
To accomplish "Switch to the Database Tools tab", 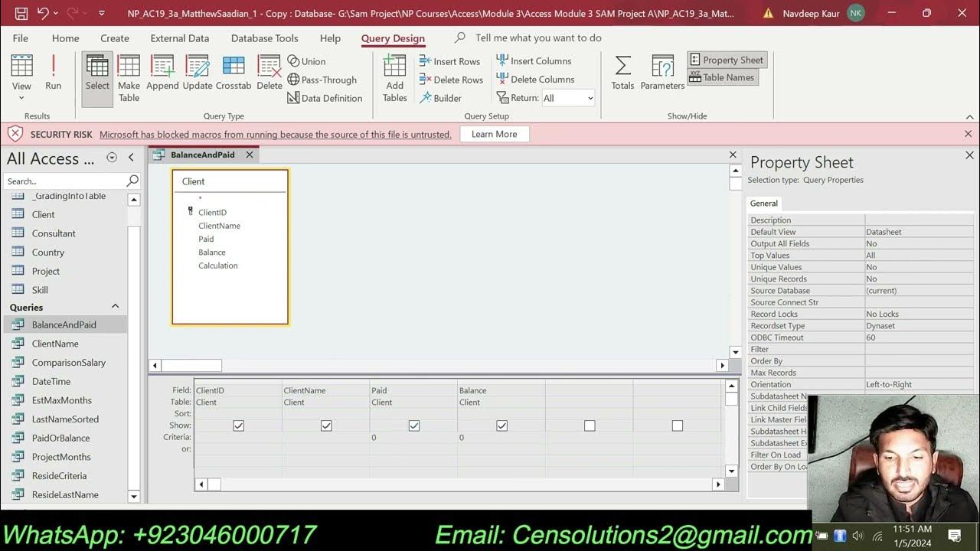I will [x=265, y=38].
